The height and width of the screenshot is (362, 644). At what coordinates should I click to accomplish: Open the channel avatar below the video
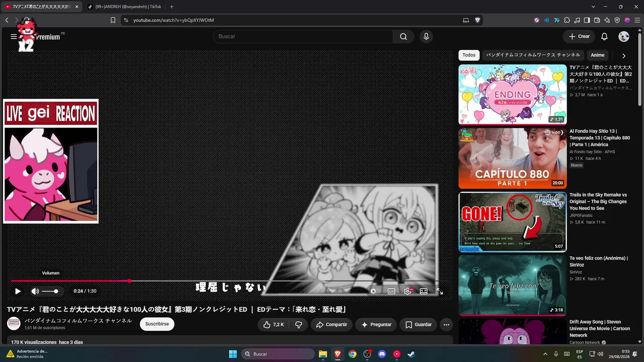[x=14, y=324]
